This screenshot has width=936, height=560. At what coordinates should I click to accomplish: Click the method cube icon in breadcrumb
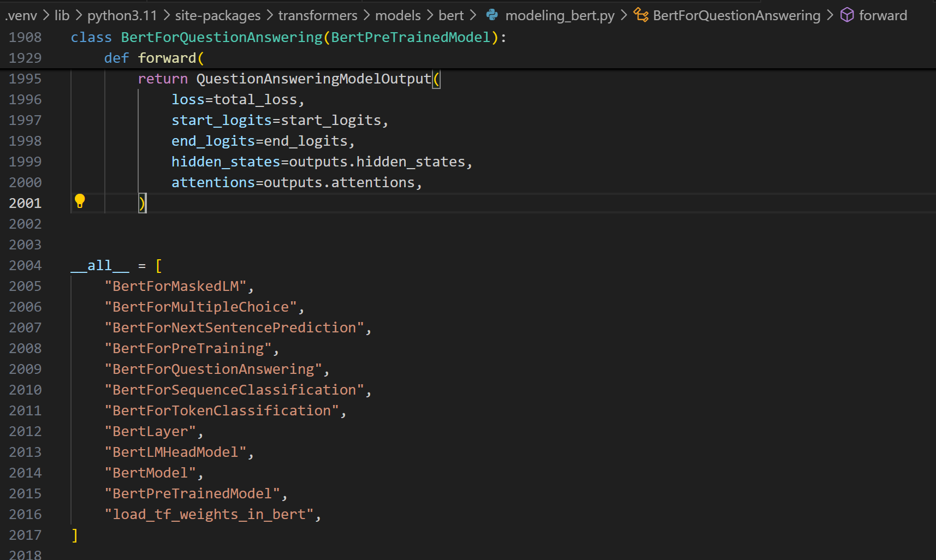pyautogui.click(x=846, y=15)
